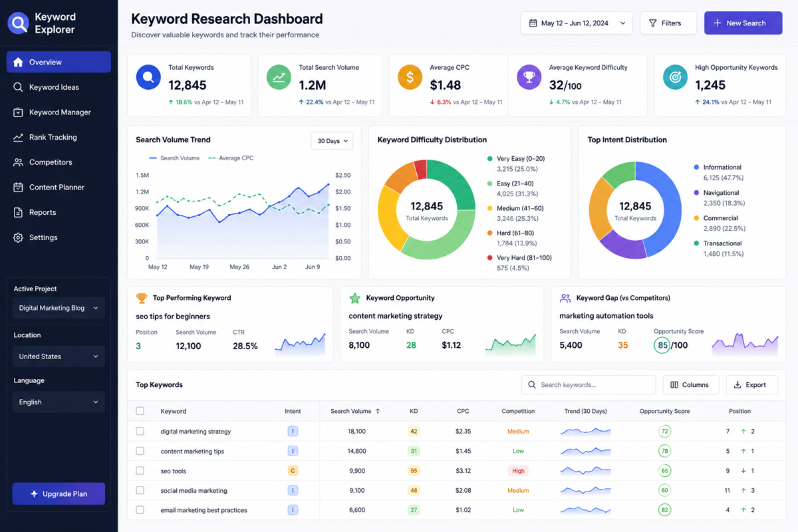
Task: Click the dollar icon on Average CPC card
Action: (410, 77)
